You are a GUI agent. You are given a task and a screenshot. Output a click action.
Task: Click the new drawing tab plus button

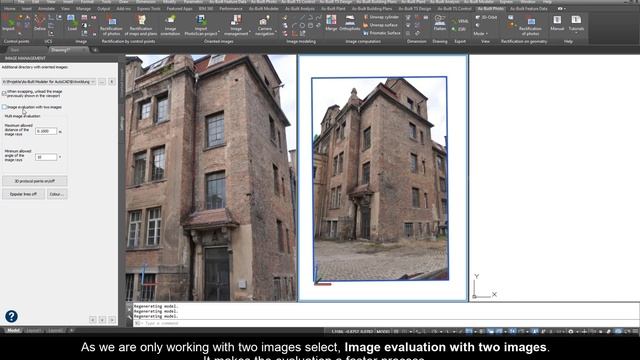[95, 50]
